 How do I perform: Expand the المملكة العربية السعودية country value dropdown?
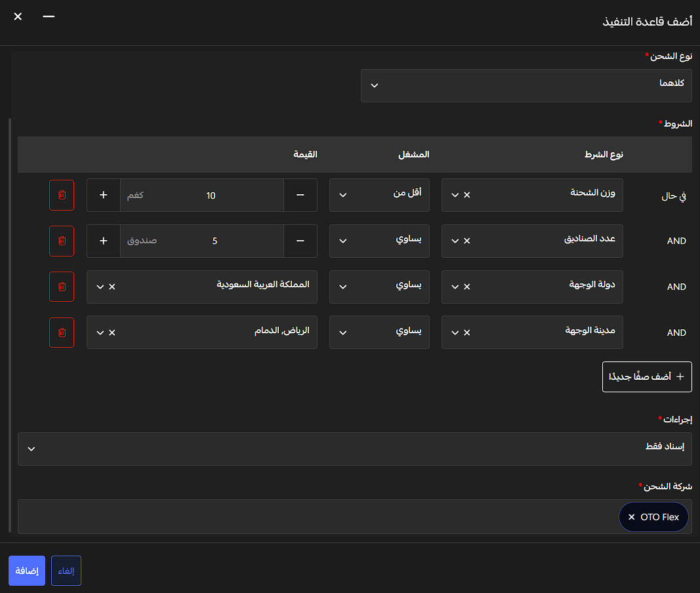100,287
